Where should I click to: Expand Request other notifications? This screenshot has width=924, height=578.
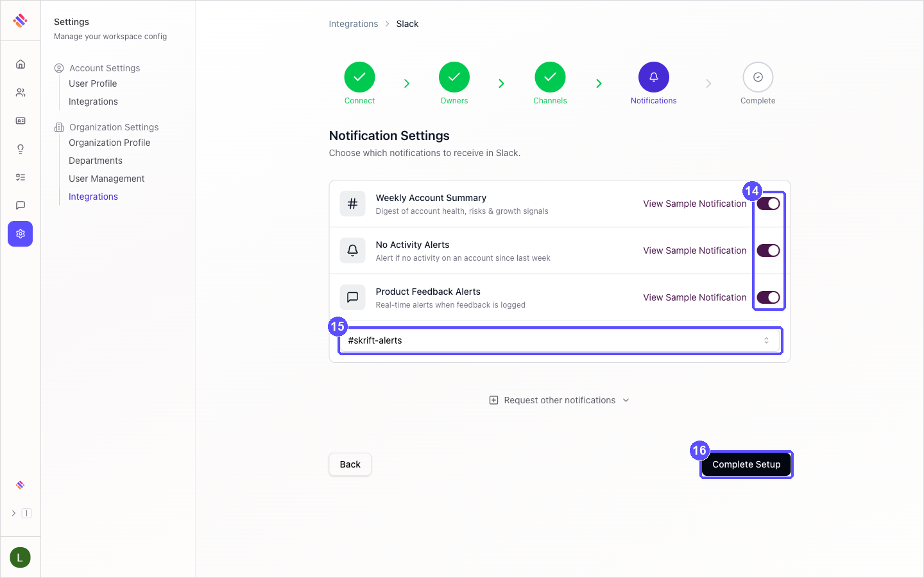[560, 400]
